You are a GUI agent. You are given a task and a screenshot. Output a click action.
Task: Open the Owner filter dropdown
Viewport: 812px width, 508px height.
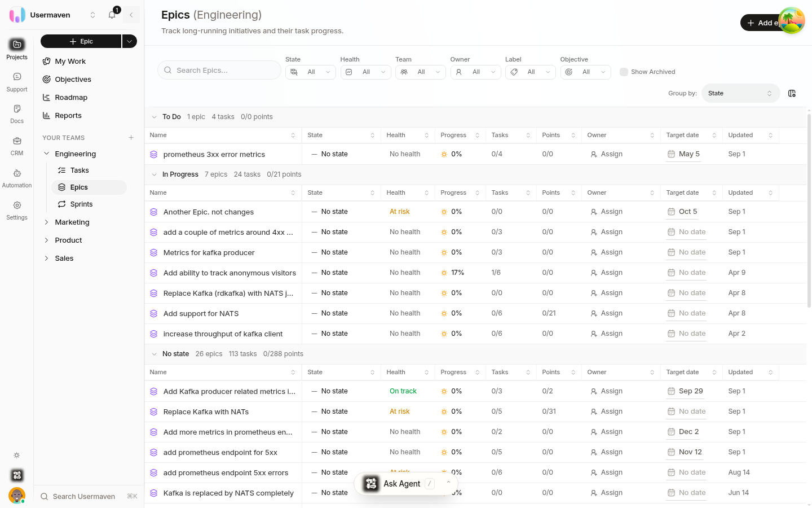[476, 72]
